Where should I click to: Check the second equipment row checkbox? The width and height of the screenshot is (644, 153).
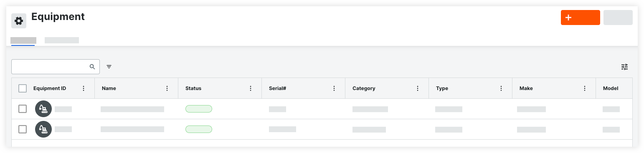tap(23, 129)
